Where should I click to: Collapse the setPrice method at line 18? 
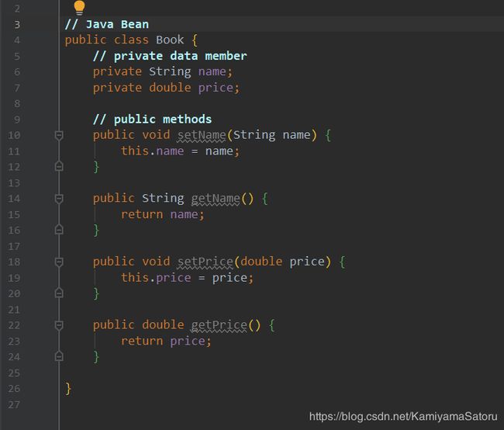tap(58, 262)
